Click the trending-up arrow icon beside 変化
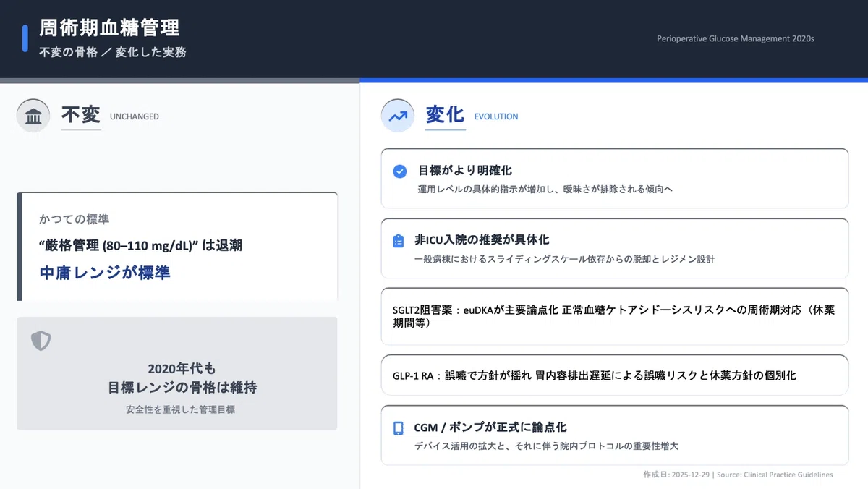Viewport: 868px width, 489px height. pyautogui.click(x=398, y=116)
